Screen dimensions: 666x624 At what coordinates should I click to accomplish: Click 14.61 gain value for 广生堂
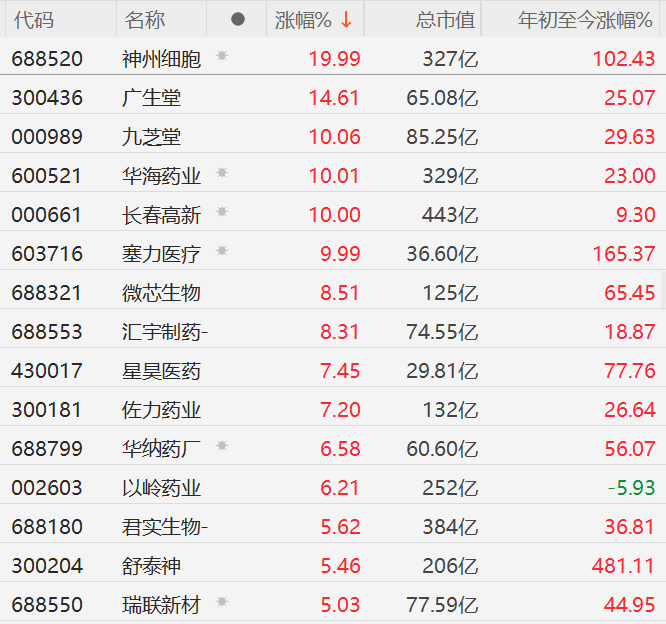tap(334, 98)
